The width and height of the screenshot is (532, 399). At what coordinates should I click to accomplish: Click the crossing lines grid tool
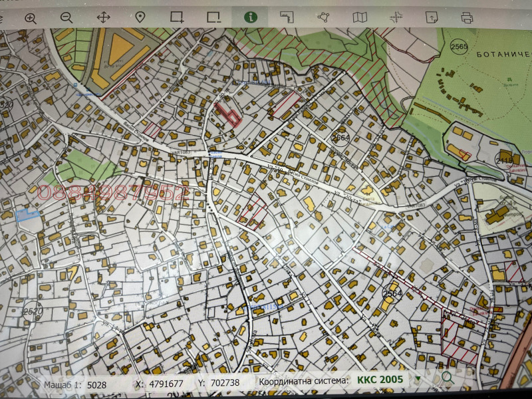pyautogui.click(x=396, y=17)
